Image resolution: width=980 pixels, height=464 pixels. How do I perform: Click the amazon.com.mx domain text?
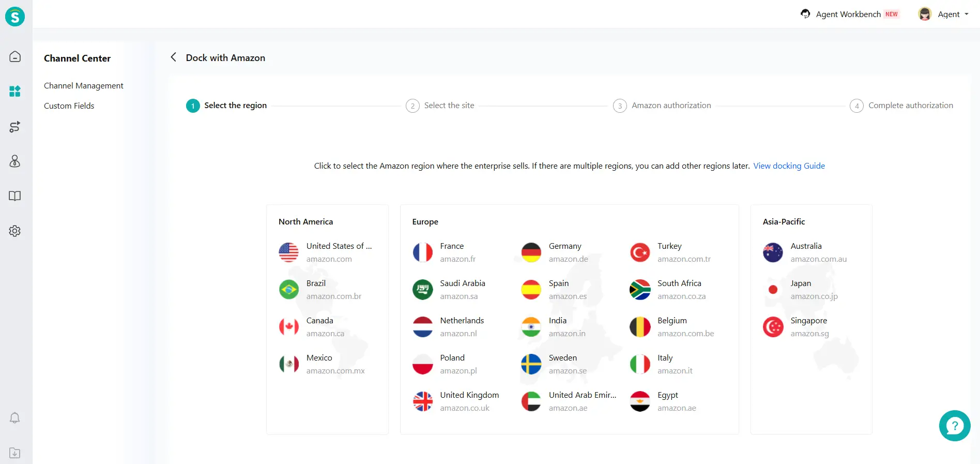(335, 371)
